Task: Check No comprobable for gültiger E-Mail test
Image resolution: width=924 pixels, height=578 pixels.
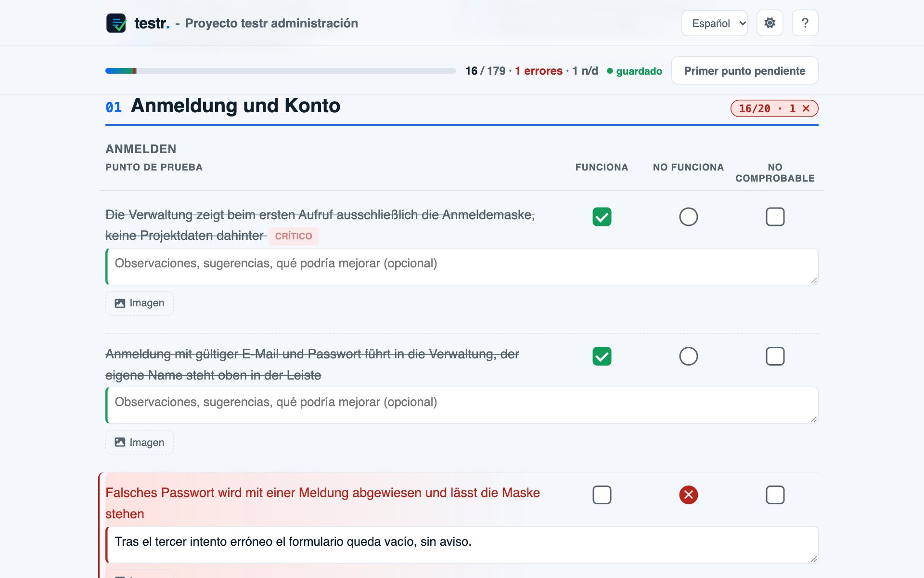Action: click(x=775, y=356)
